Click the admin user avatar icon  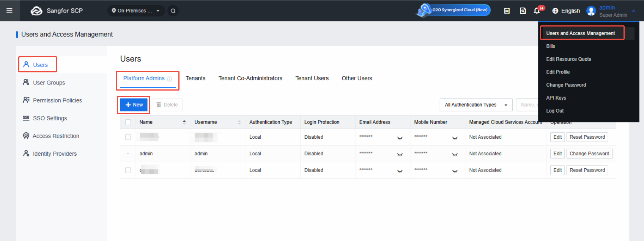591,11
